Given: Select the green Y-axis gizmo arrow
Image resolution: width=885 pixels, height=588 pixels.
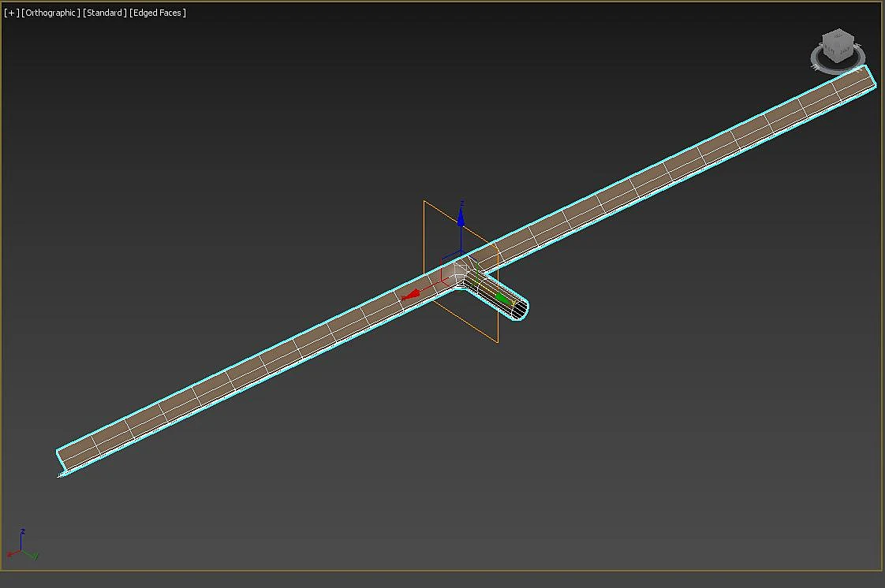Looking at the screenshot, I should click(x=503, y=298).
